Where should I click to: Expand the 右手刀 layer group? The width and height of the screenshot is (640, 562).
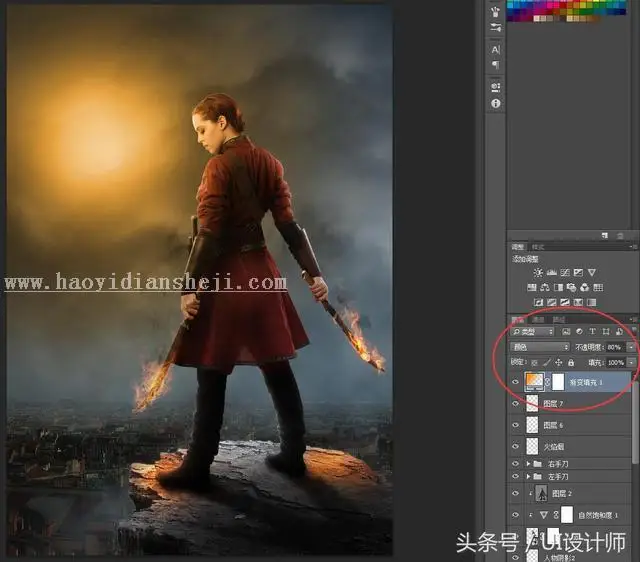click(528, 464)
